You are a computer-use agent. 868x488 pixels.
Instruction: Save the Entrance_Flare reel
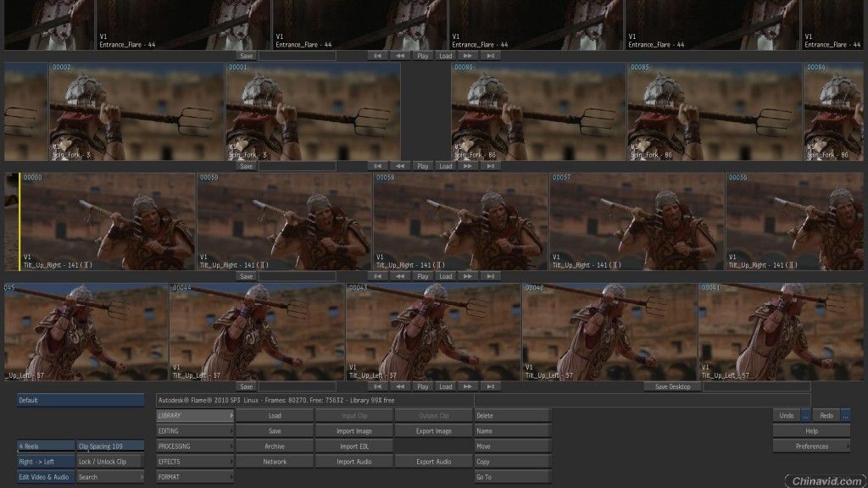click(x=247, y=56)
